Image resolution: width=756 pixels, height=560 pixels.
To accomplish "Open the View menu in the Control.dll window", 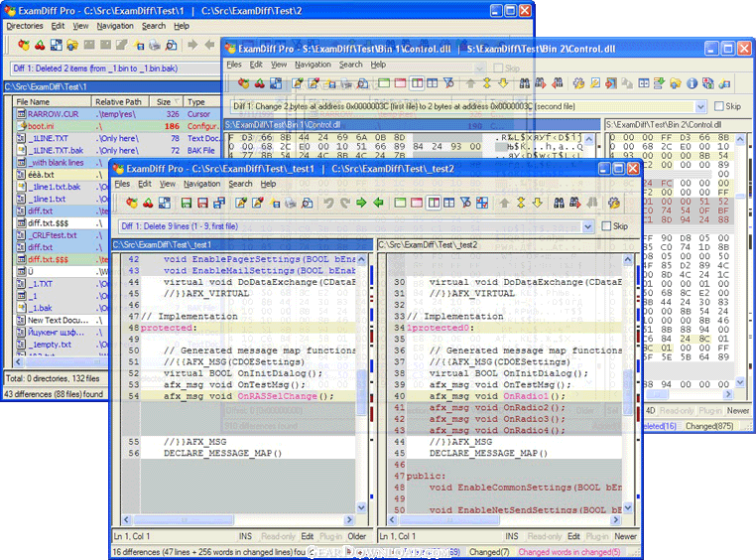I will point(278,65).
